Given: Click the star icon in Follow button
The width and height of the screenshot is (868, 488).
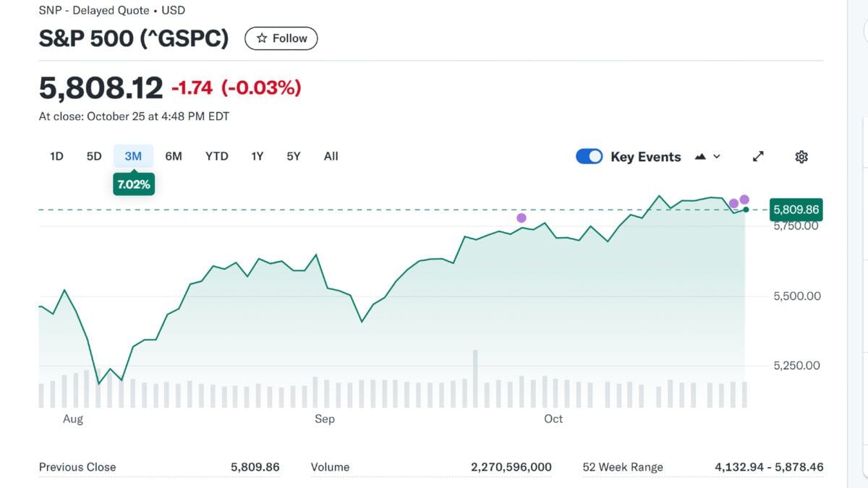Looking at the screenshot, I should point(262,38).
